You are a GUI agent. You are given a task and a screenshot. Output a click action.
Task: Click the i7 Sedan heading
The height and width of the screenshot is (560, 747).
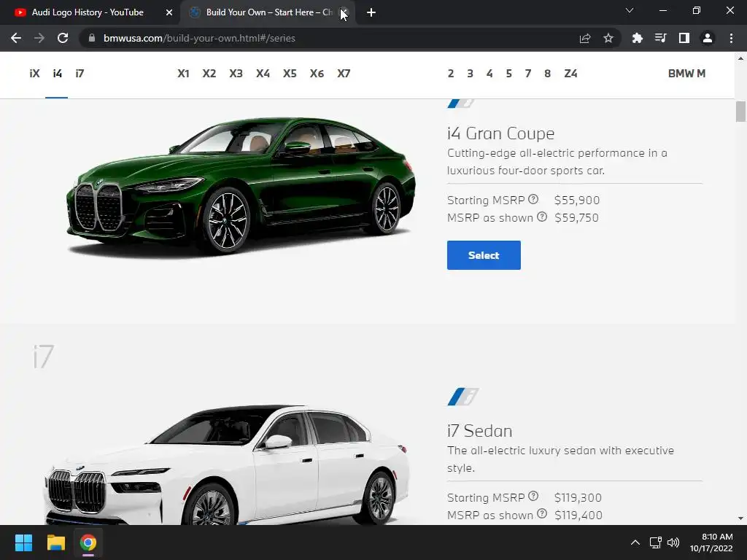tap(480, 431)
